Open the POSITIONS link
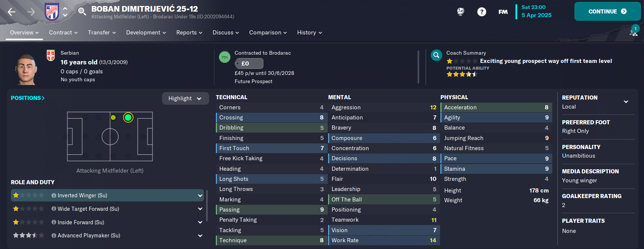This screenshot has height=249, width=644. coord(28,98)
